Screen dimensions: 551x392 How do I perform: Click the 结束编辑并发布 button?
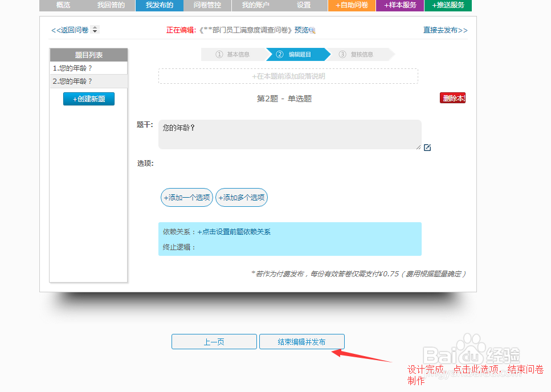301,341
